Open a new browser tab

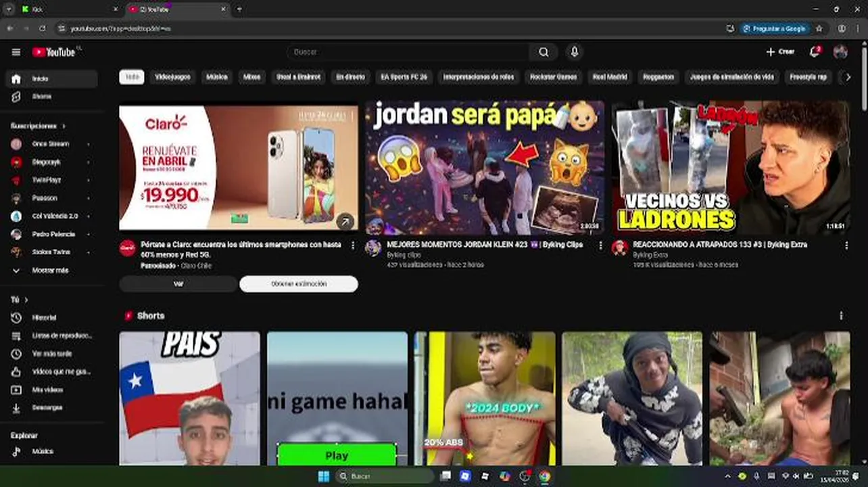[x=239, y=9]
